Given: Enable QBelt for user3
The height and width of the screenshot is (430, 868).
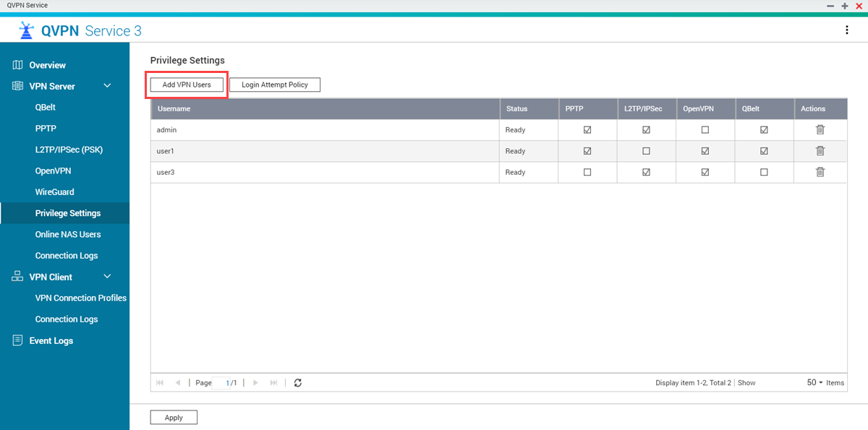Looking at the screenshot, I should pos(764,172).
